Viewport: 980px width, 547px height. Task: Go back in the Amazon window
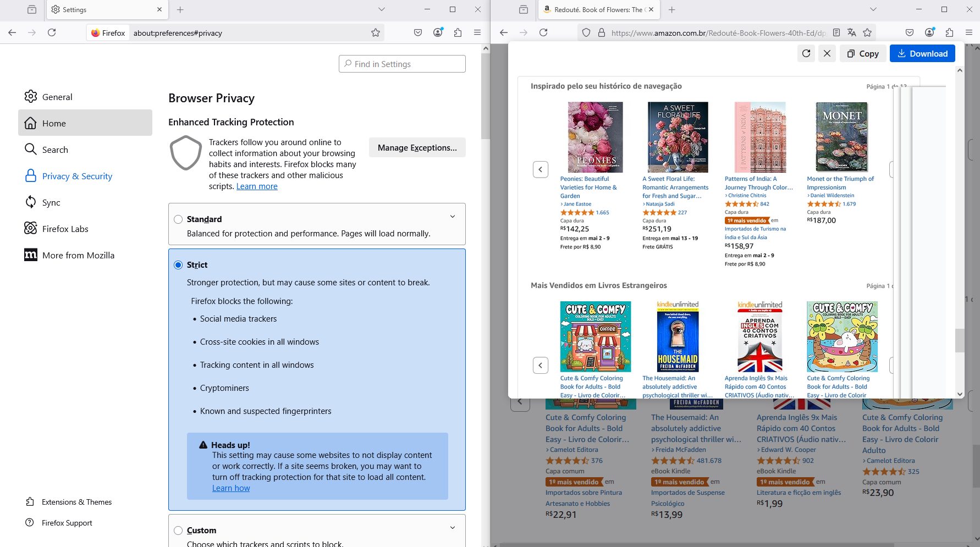(x=504, y=32)
